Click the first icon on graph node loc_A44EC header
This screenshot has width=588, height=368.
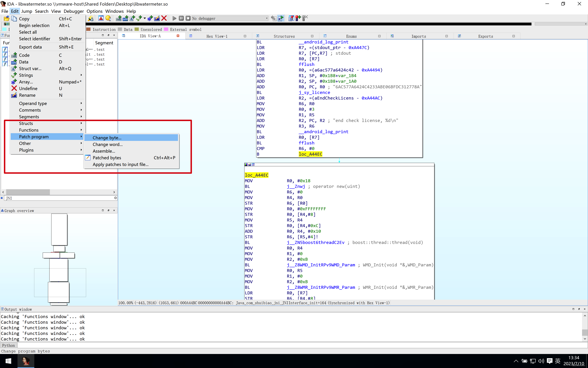[x=246, y=165]
